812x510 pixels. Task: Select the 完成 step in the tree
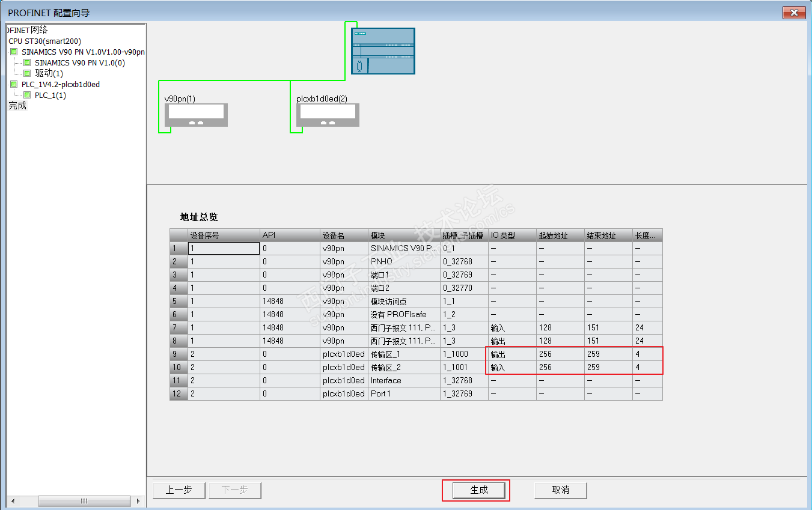tap(17, 106)
